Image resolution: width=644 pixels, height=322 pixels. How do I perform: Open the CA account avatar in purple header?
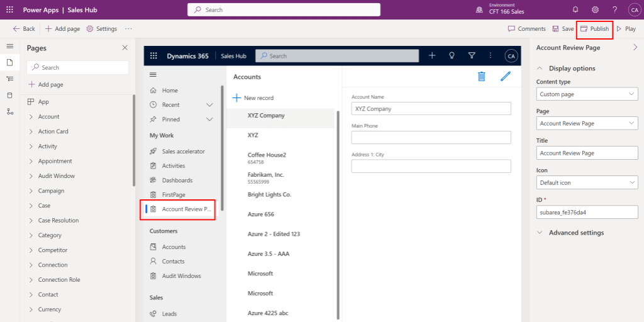point(634,10)
